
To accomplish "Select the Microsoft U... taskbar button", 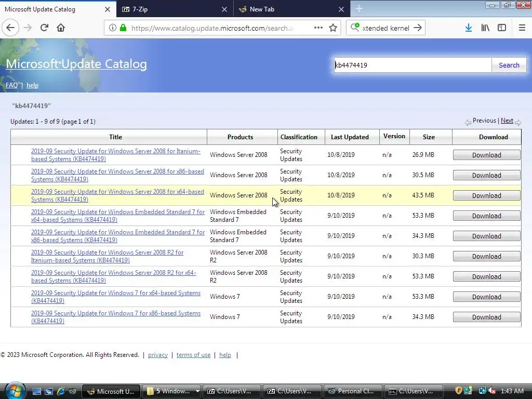I will click(111, 391).
